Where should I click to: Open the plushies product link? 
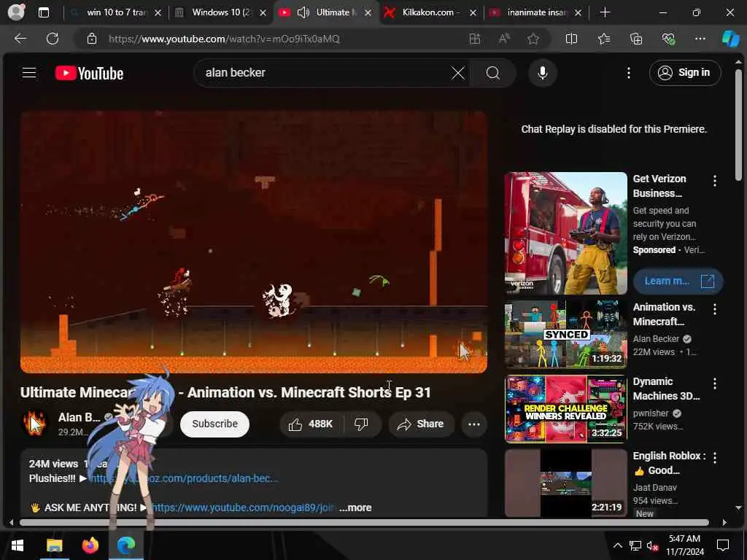tap(183, 478)
